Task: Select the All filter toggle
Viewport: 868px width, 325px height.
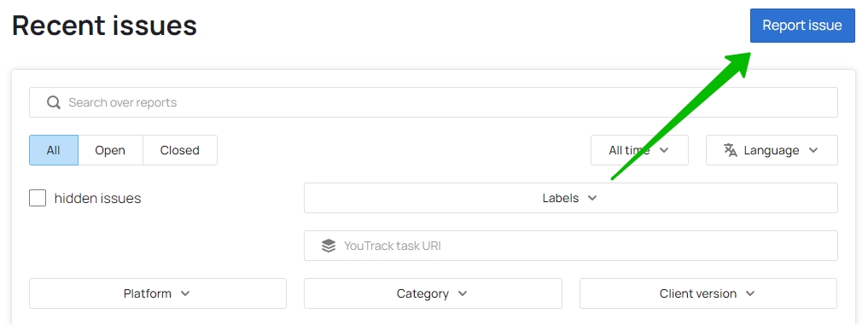Action: pos(54,150)
